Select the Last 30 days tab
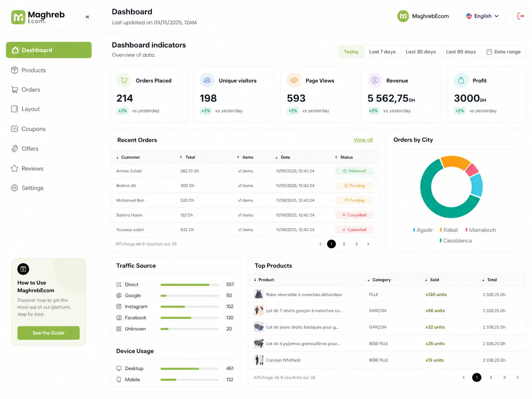This screenshot has width=532, height=399. pyautogui.click(x=420, y=52)
